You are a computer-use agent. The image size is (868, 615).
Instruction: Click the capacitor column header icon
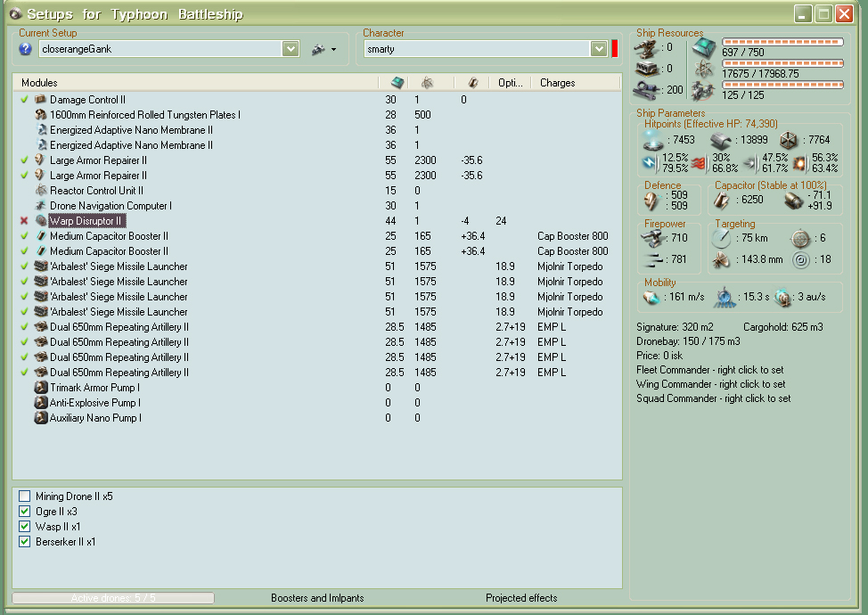click(473, 83)
